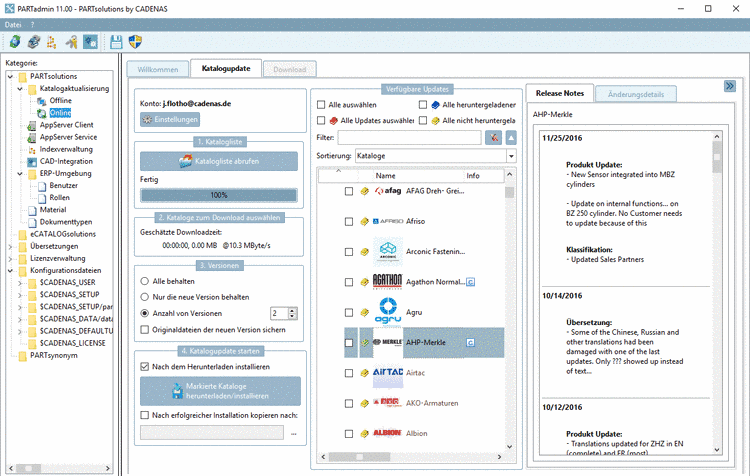Click the 100% progress bar
The width and height of the screenshot is (750, 476).
click(x=219, y=195)
